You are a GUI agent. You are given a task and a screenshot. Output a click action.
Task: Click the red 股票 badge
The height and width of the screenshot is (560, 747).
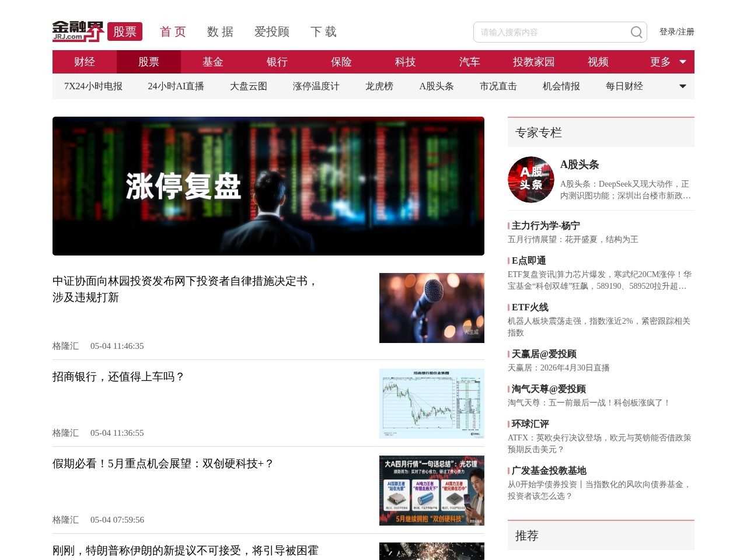pos(125,32)
